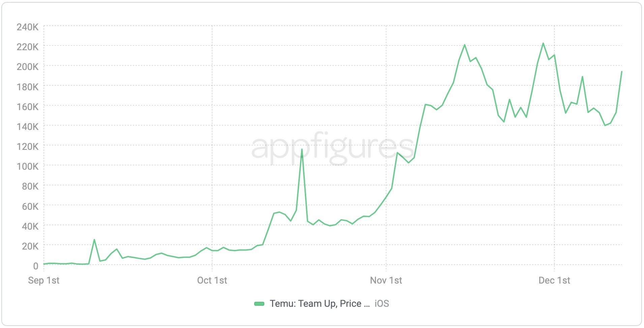Image resolution: width=644 pixels, height=328 pixels.
Task: Click the mid-November peak near 220K
Action: [465, 45]
